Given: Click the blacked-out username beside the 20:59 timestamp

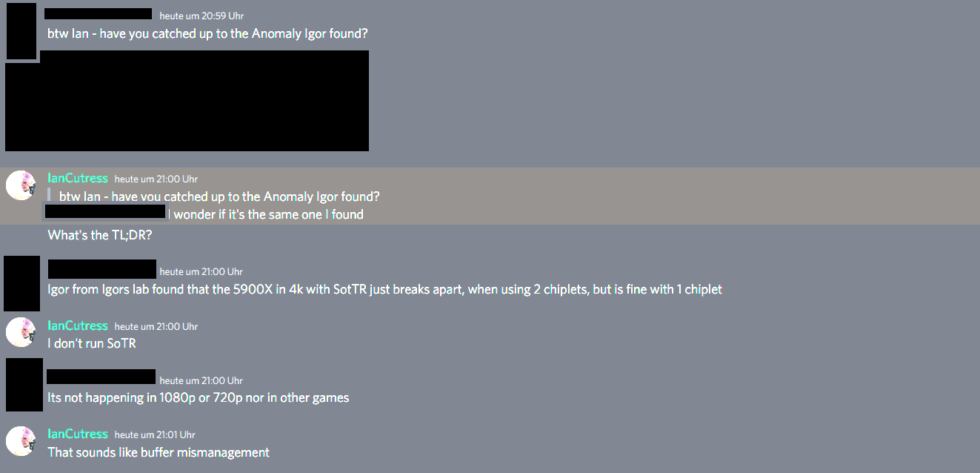Looking at the screenshot, I should click(98, 14).
